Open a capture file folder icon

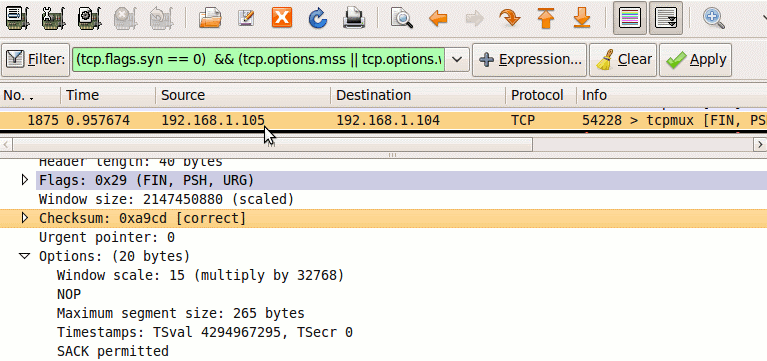210,18
